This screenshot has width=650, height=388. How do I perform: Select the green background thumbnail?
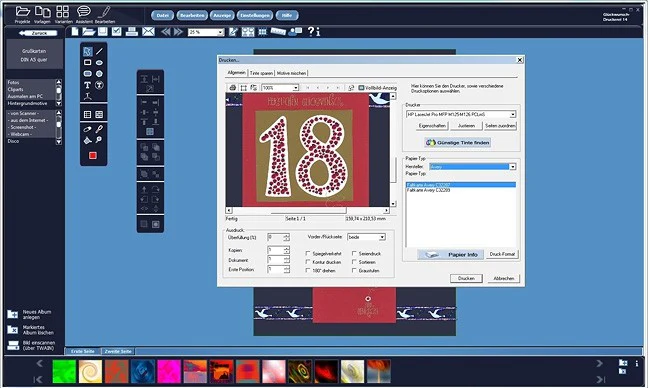click(x=65, y=371)
